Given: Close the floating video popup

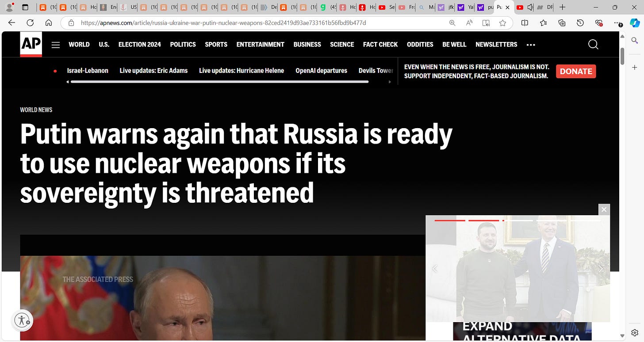Looking at the screenshot, I should tap(604, 209).
